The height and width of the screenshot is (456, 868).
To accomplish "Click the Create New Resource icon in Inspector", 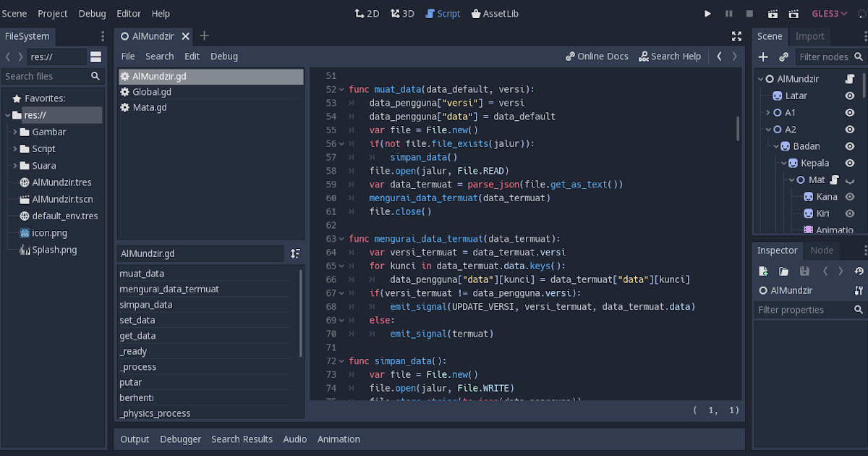I will (x=763, y=270).
